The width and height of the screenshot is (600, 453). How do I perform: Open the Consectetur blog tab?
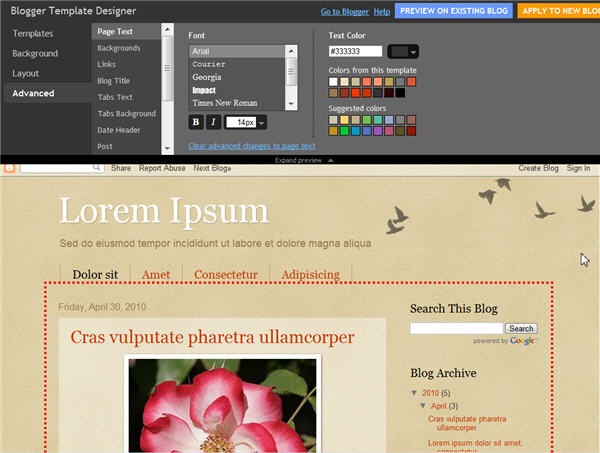(226, 274)
